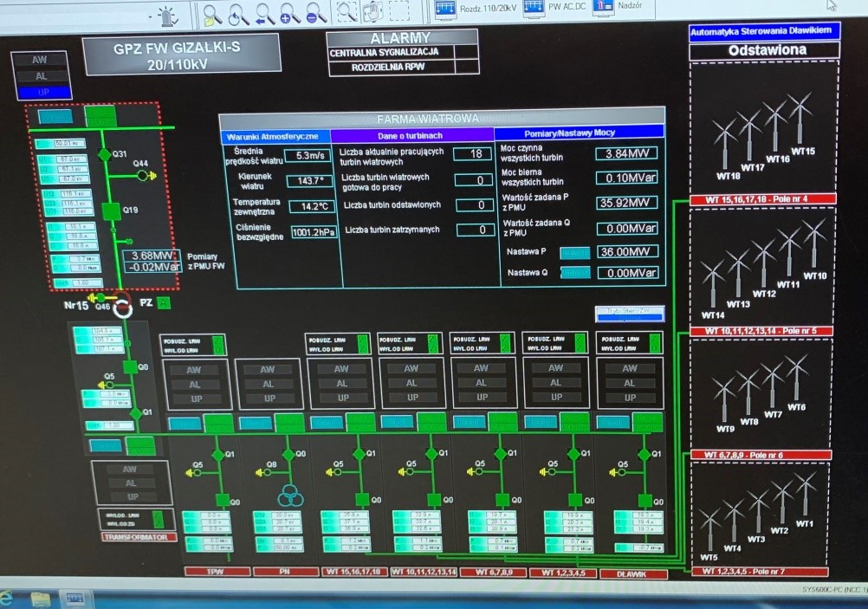This screenshot has width=868, height=609.
Task: Click the green A indicator next to PZ
Action: (x=164, y=303)
